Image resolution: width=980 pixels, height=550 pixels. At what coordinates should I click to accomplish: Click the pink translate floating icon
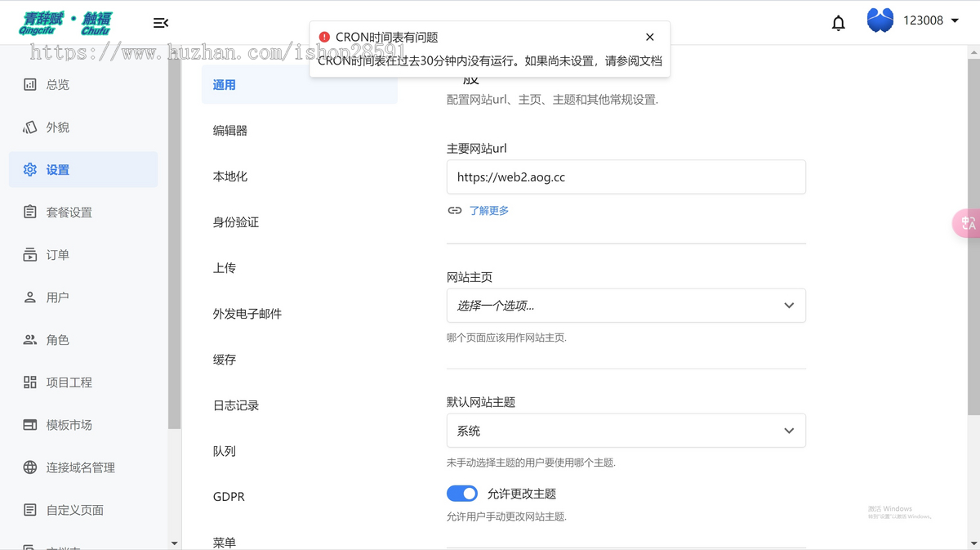pos(967,223)
